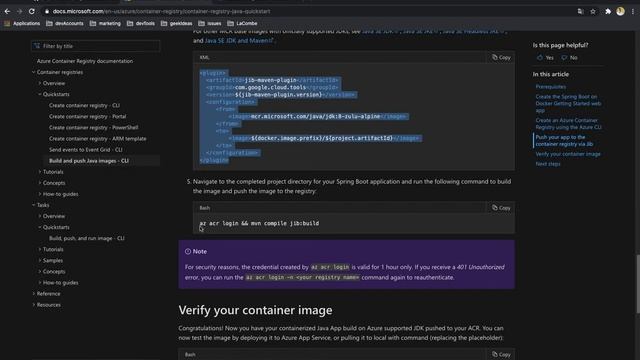Open the geekIdeas bookmarks folder
The width and height of the screenshot is (640, 360).
point(176,24)
